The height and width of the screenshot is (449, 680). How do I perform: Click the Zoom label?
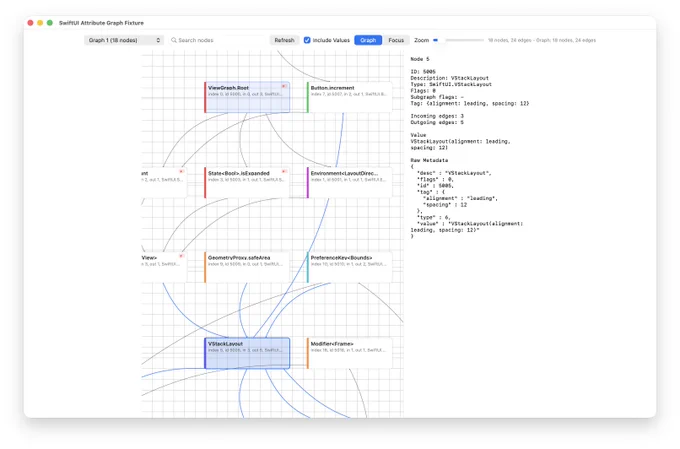(422, 40)
